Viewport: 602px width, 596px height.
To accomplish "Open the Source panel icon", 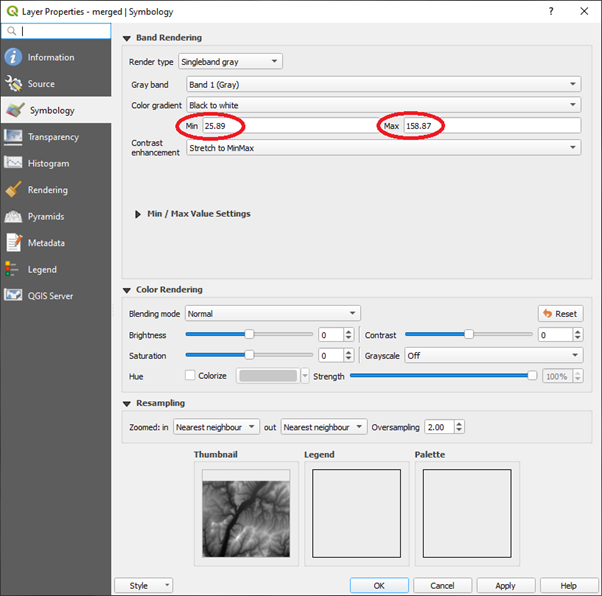I will pos(14,84).
